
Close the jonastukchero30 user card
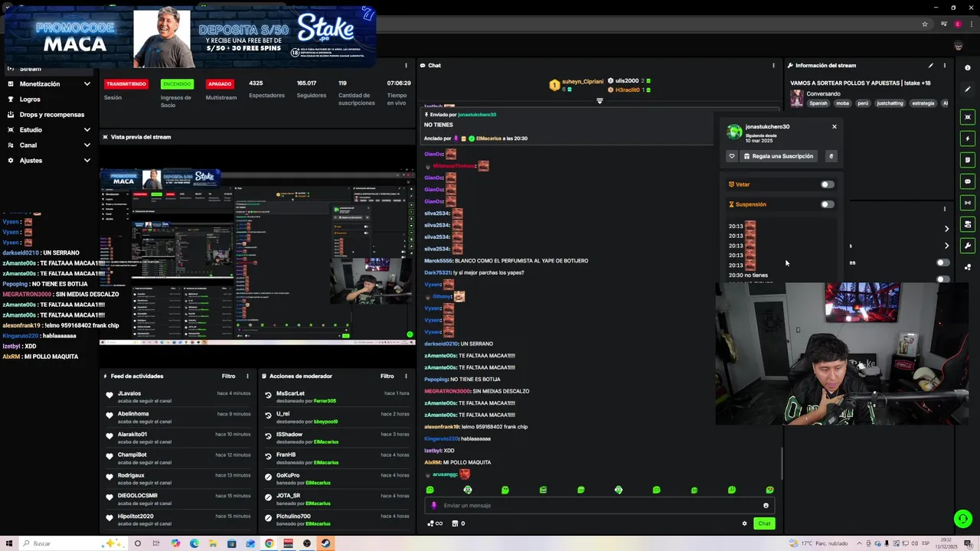[x=835, y=127]
